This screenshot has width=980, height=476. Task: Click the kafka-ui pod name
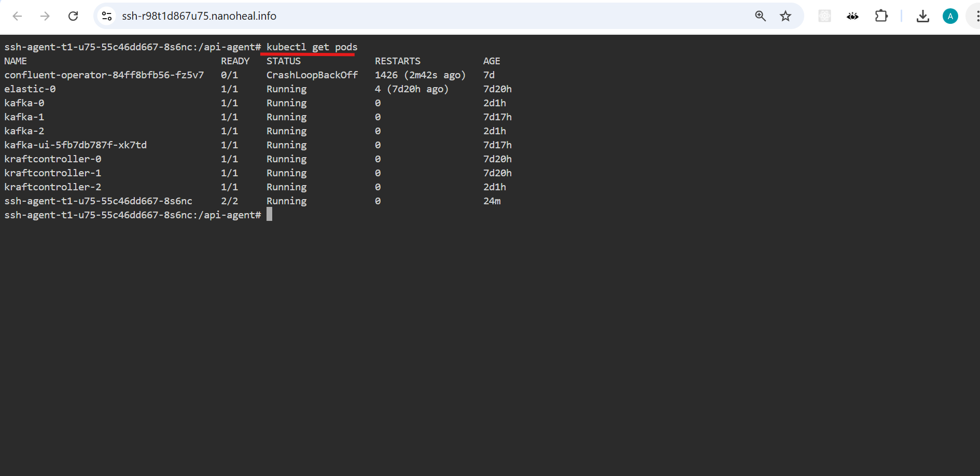(75, 145)
